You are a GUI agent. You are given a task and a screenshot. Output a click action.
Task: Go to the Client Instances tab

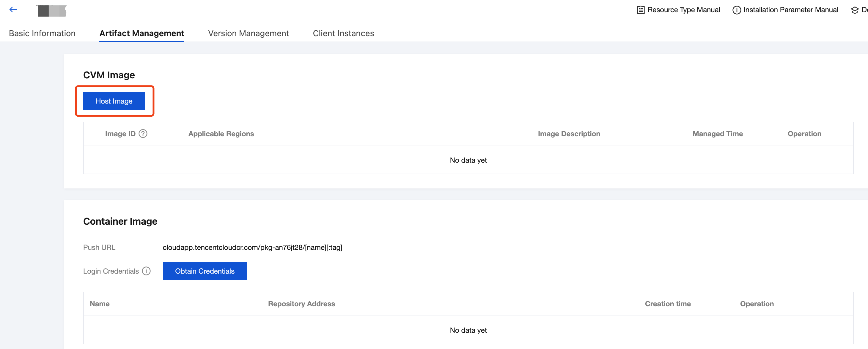[x=343, y=33]
